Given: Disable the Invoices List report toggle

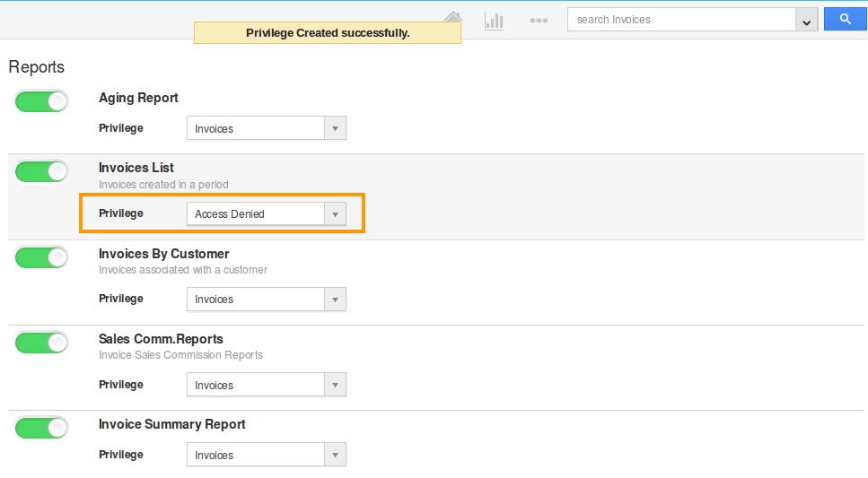Looking at the screenshot, I should 41,171.
